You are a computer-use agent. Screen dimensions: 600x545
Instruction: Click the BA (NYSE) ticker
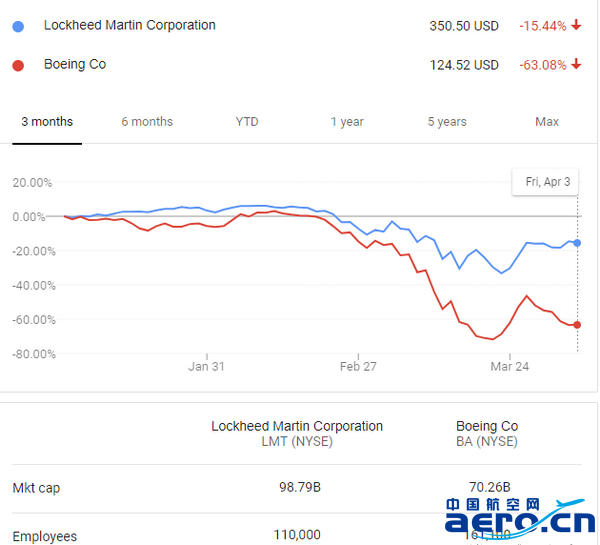487,442
